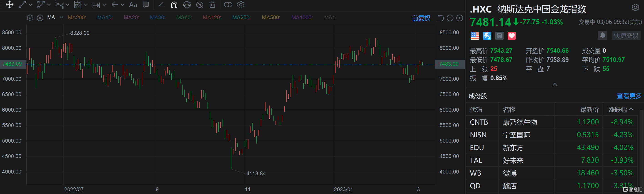
Task: Sort constituents by 代码 column header
Action: tap(476, 109)
